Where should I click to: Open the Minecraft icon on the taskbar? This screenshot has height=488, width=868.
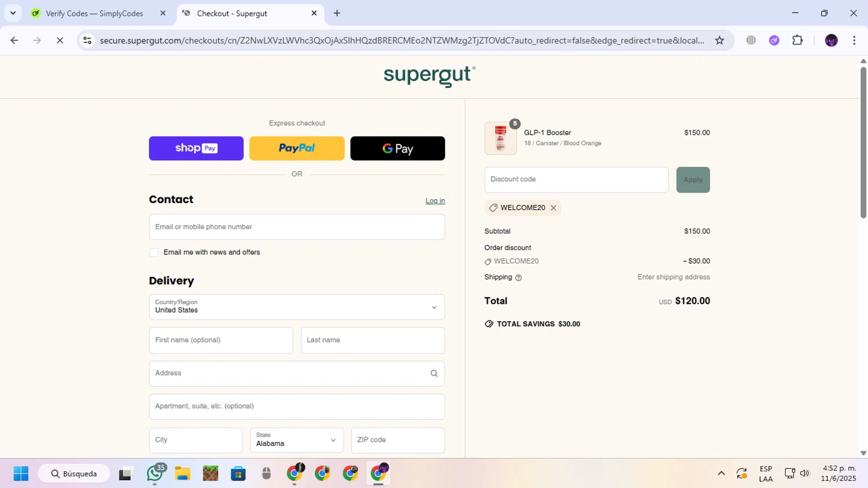pyautogui.click(x=211, y=474)
